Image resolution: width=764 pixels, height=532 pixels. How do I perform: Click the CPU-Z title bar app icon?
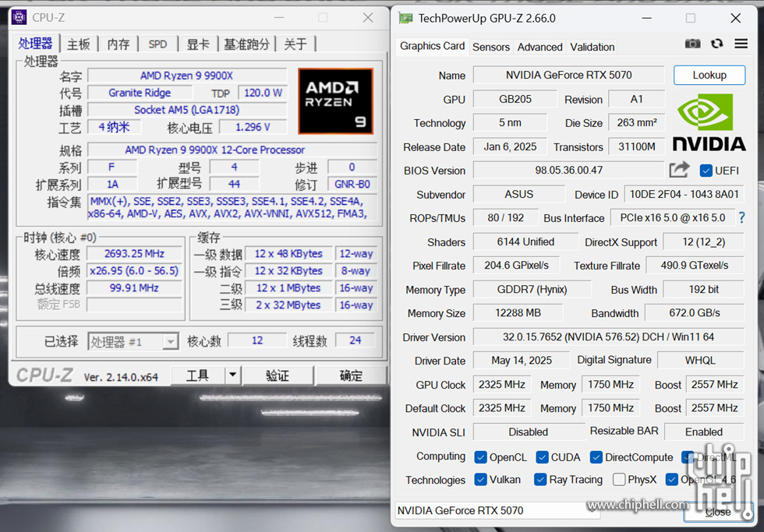point(19,17)
